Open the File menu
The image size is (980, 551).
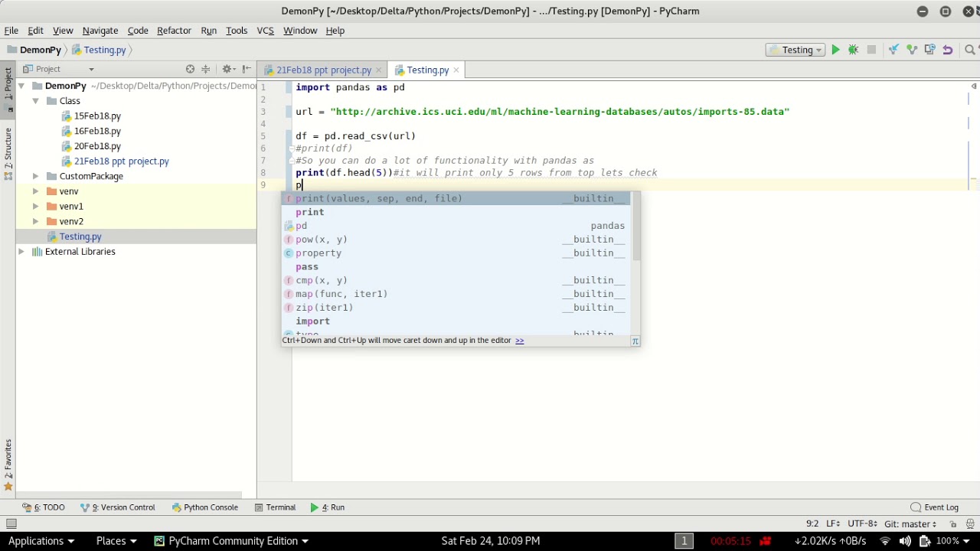pos(11,31)
